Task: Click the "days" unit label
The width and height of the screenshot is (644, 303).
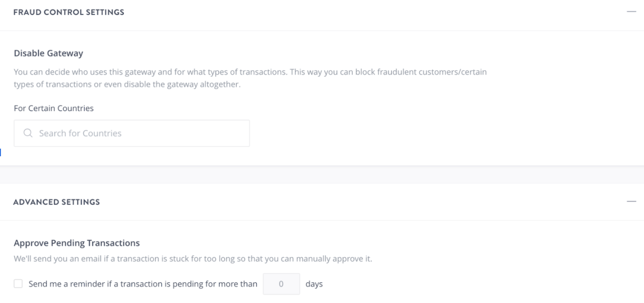Action: pos(314,284)
